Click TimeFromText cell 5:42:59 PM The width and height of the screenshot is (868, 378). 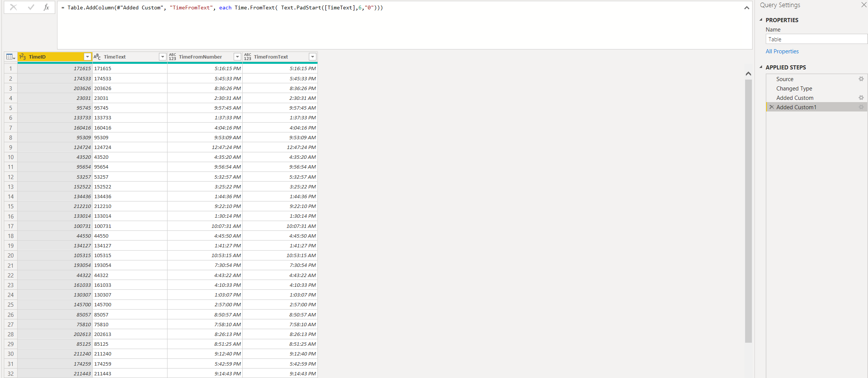[280, 364]
